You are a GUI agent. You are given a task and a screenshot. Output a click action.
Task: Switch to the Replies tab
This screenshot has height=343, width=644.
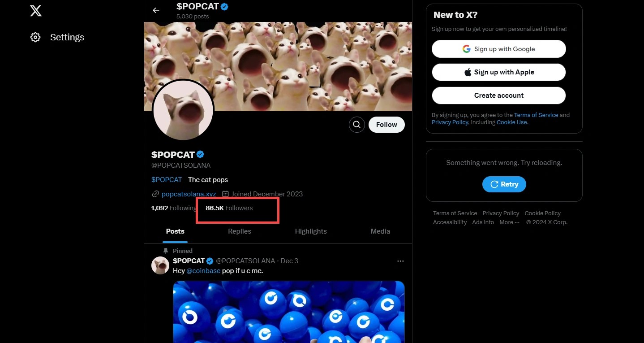240,231
